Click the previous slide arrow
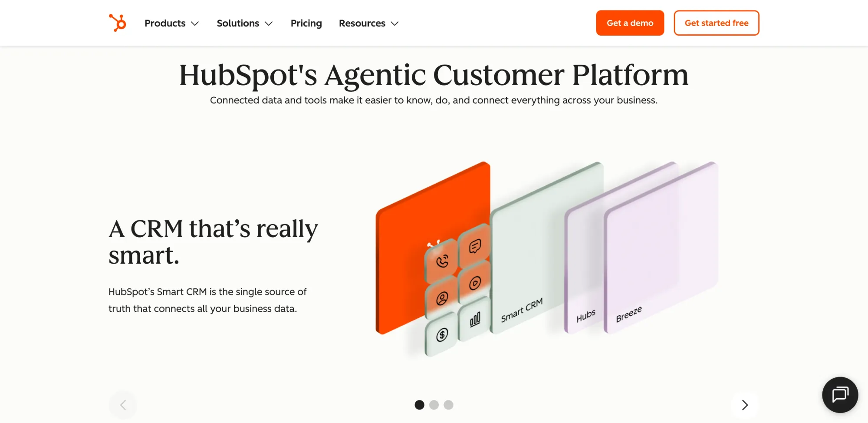868x423 pixels. [x=123, y=405]
